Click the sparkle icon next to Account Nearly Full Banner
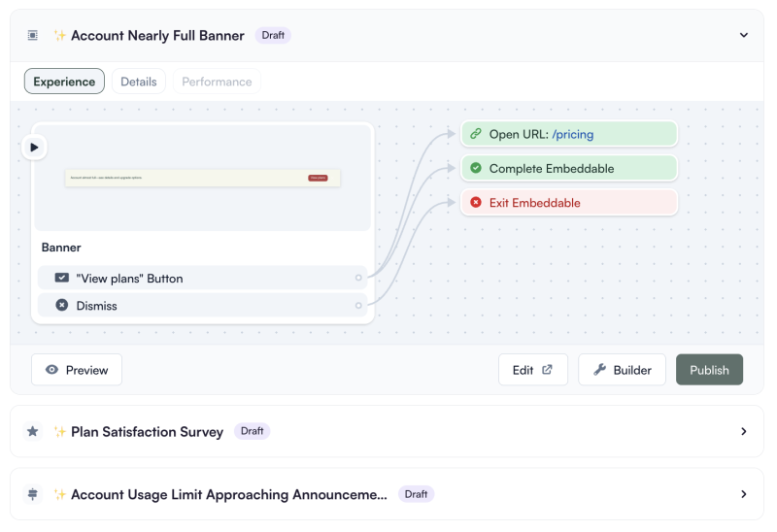This screenshot has height=532, width=777. 60,35
